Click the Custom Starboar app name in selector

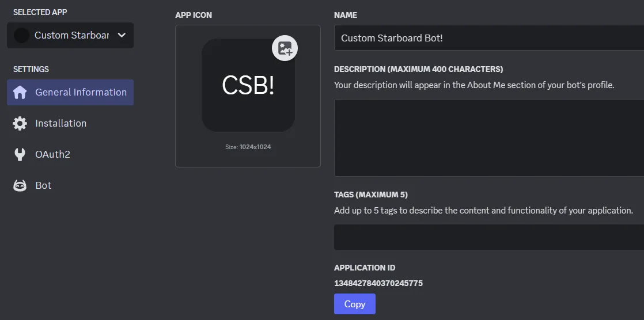[x=71, y=35]
